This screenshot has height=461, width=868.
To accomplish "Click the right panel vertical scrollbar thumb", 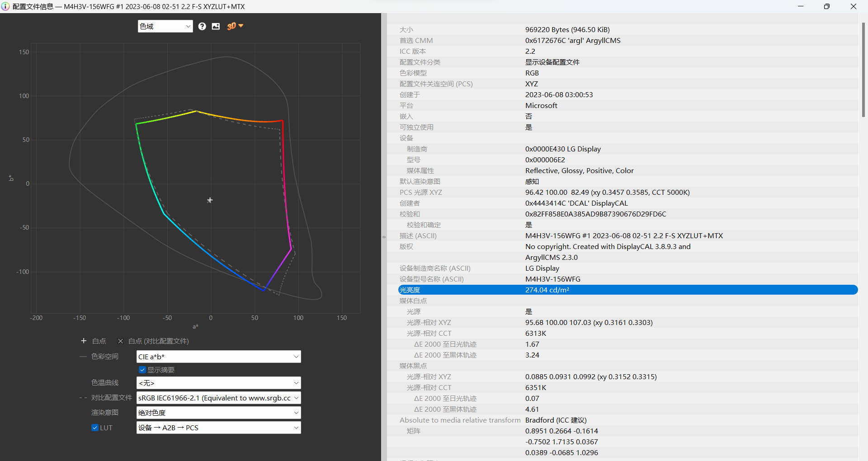I will click(863, 70).
